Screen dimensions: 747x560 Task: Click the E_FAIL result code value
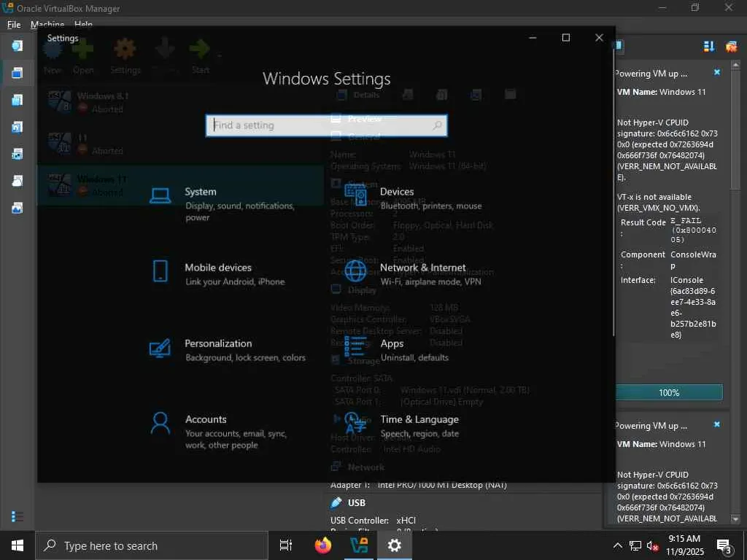pos(693,230)
